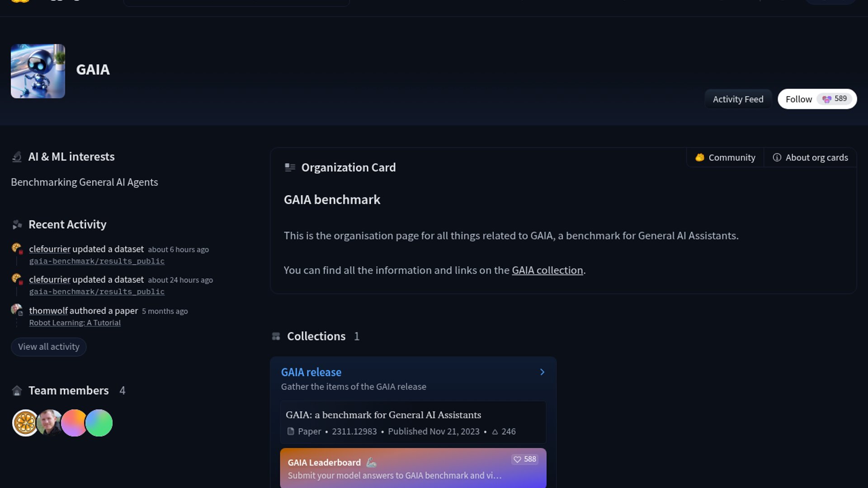The image size is (868, 488).
Task: Open first gaia-benchmark/results_public dataset link
Action: tap(97, 261)
